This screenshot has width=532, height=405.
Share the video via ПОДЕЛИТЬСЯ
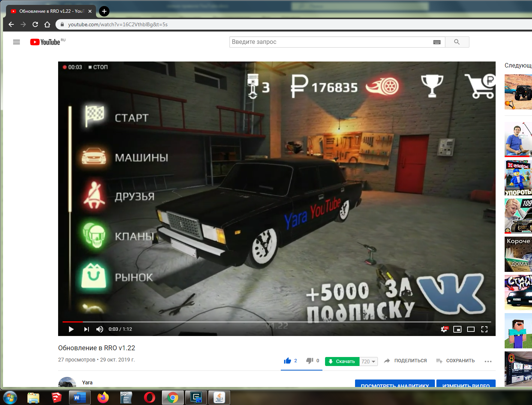[405, 361]
